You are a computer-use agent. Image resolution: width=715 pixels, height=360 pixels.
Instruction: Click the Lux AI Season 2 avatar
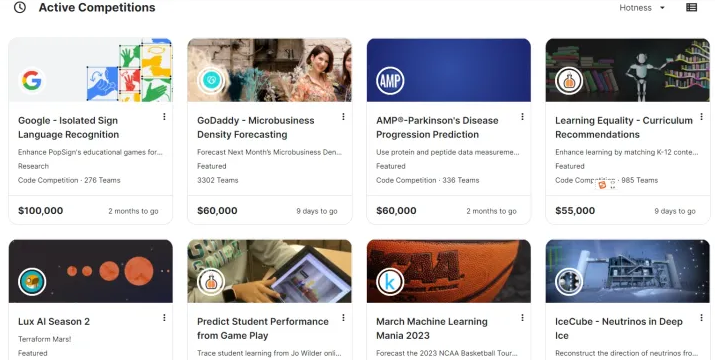pyautogui.click(x=32, y=282)
